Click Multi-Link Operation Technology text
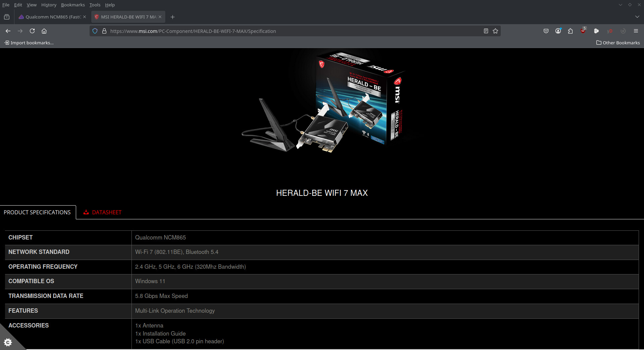644x350 pixels. pyautogui.click(x=175, y=311)
